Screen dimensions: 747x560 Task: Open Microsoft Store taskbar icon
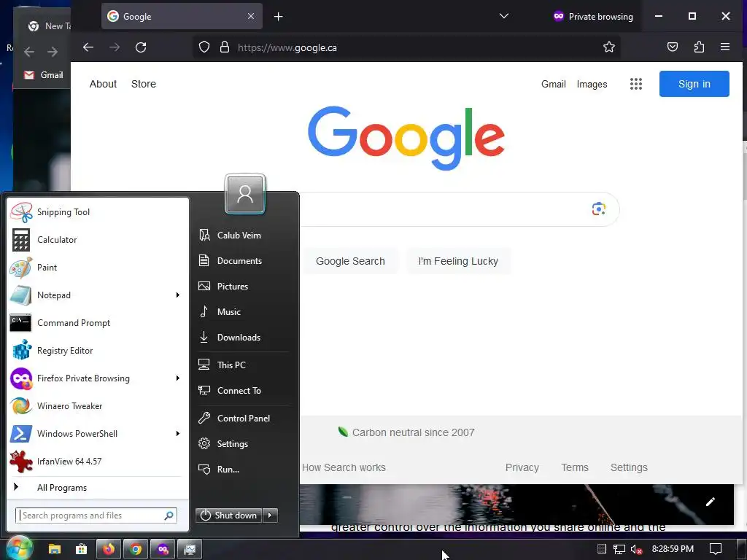point(82,549)
